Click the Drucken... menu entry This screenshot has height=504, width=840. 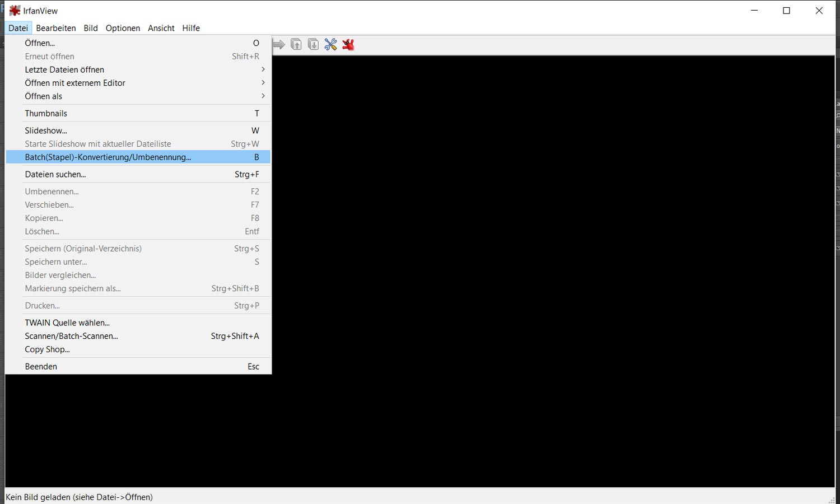point(138,306)
